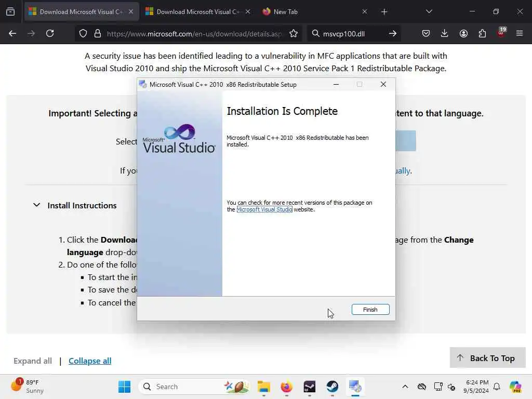Open the Windows Start menu
Viewport: 532px width, 399px height.
click(x=124, y=387)
